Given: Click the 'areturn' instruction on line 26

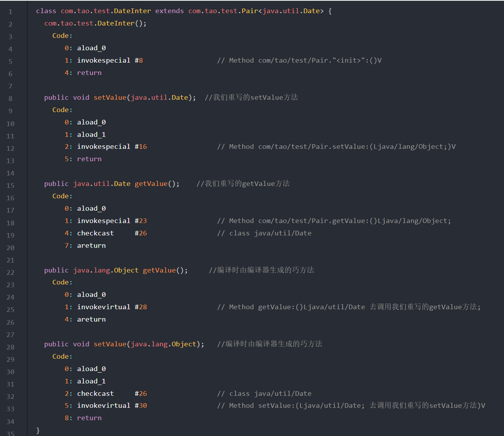Looking at the screenshot, I should (x=92, y=320).
